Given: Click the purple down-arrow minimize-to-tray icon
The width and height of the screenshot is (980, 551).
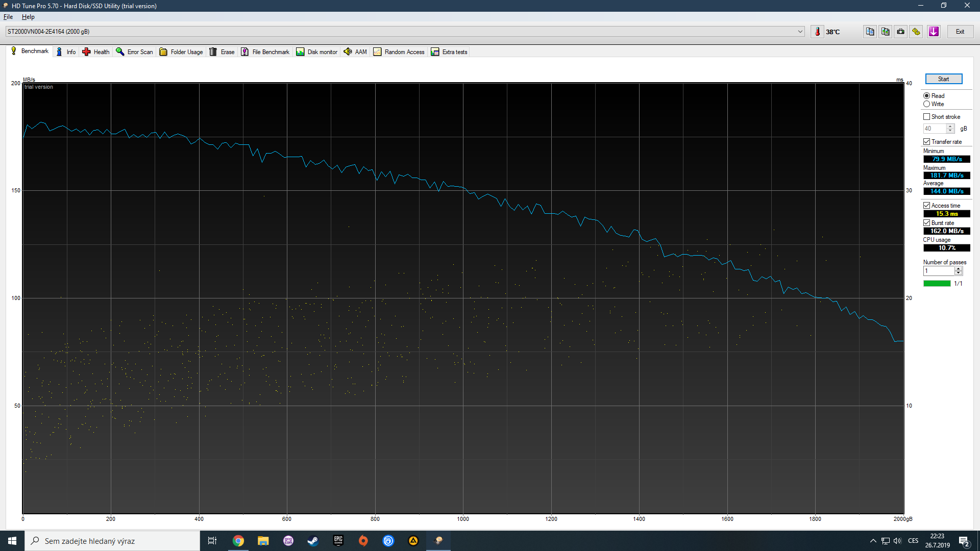Looking at the screenshot, I should click(934, 32).
